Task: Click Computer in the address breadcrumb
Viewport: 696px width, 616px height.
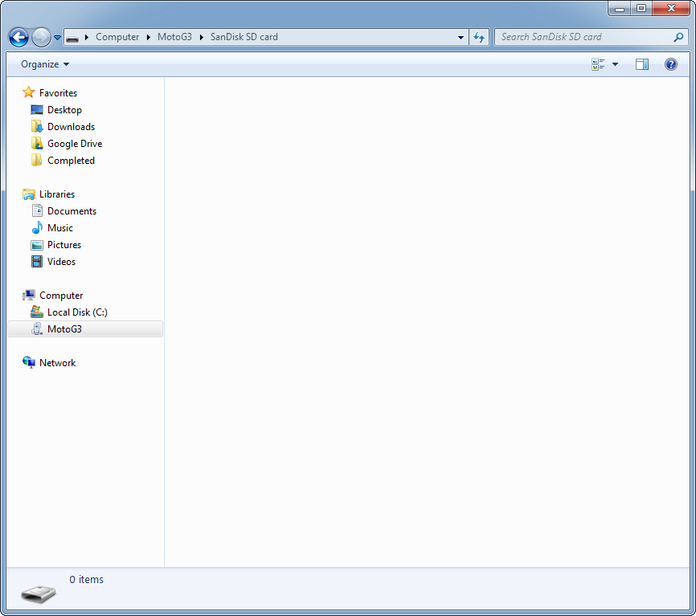Action: click(117, 37)
